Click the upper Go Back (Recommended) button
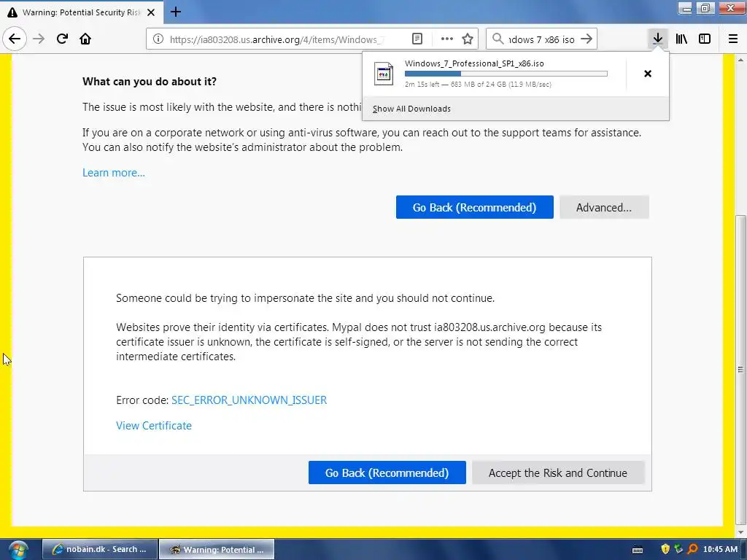The image size is (747, 560). (x=474, y=207)
